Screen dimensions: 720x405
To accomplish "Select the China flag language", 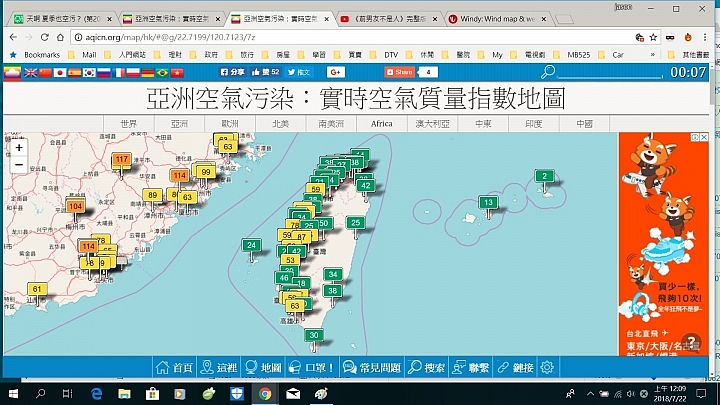I will (45, 73).
